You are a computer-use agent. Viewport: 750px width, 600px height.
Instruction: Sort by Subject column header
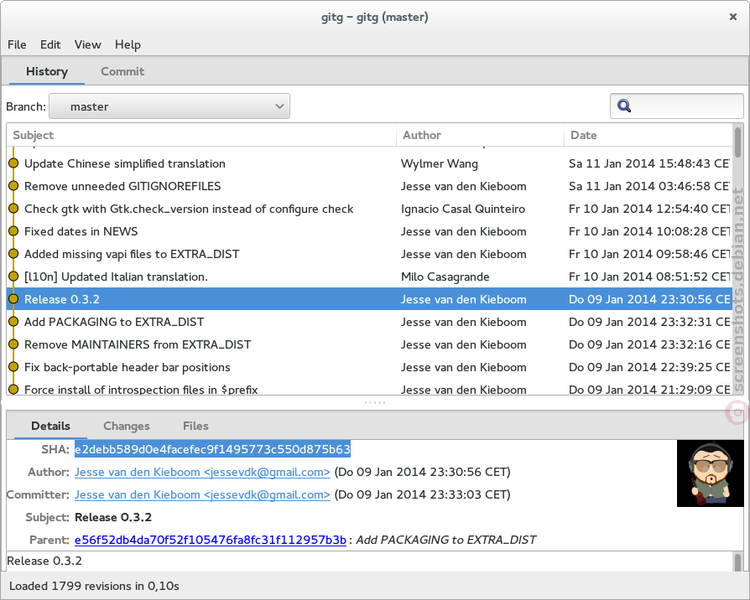201,135
